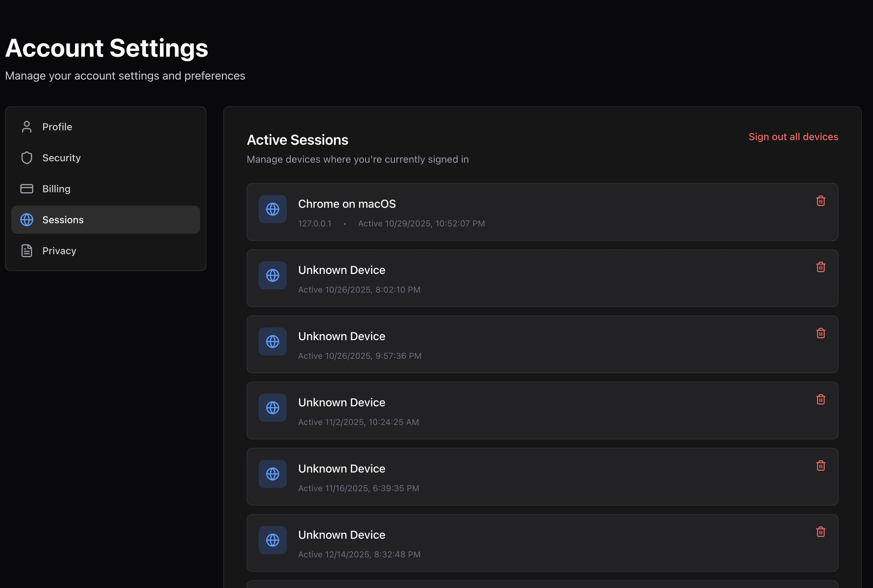Click globe icon for 10:24:25 AM session

[273, 408]
